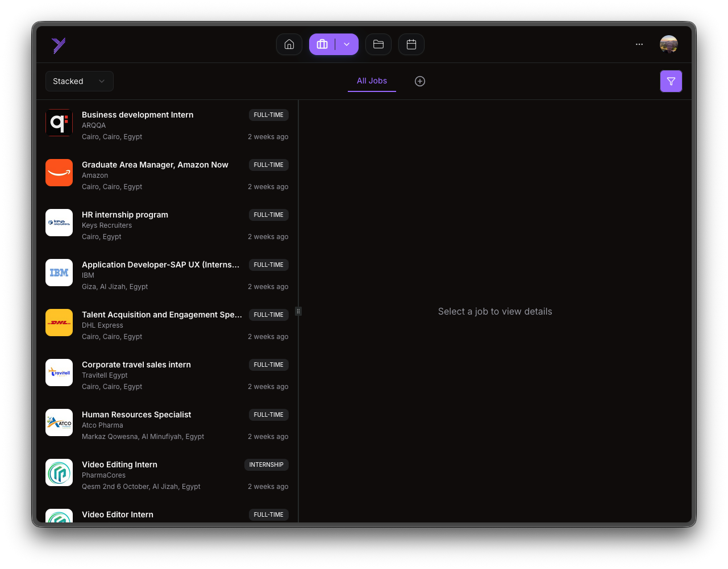The height and width of the screenshot is (569, 728).
Task: Open the Corporate travel sales intern job
Action: point(136,365)
